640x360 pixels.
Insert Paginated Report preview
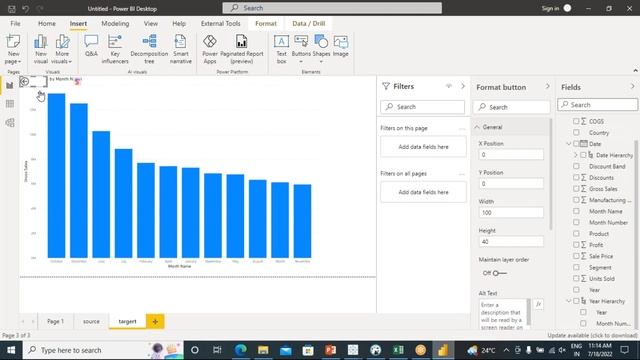pyautogui.click(x=242, y=49)
